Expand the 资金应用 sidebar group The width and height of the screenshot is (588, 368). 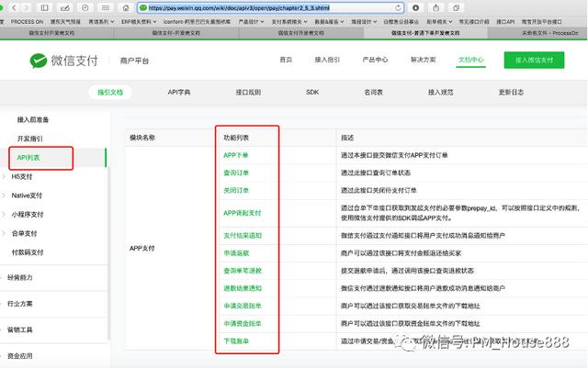point(19,356)
